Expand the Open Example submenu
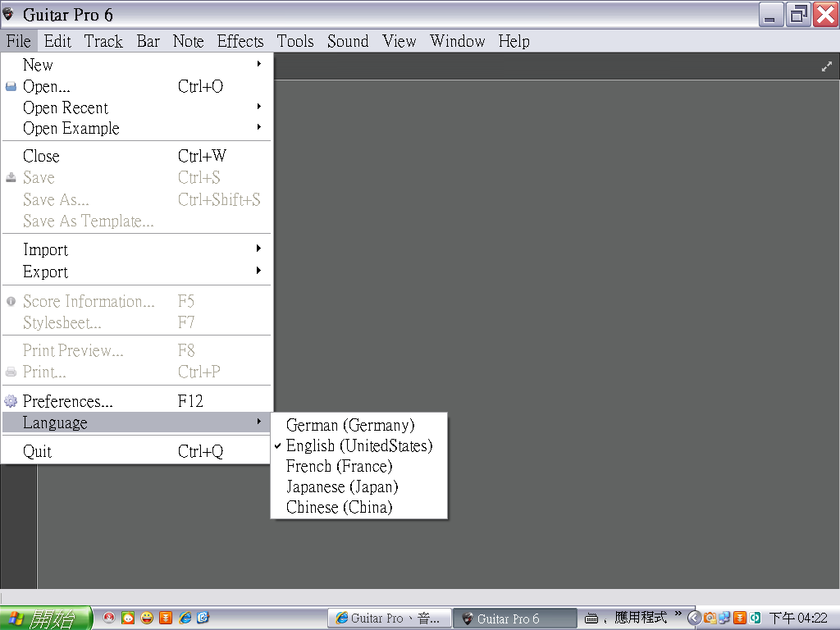 tap(137, 129)
